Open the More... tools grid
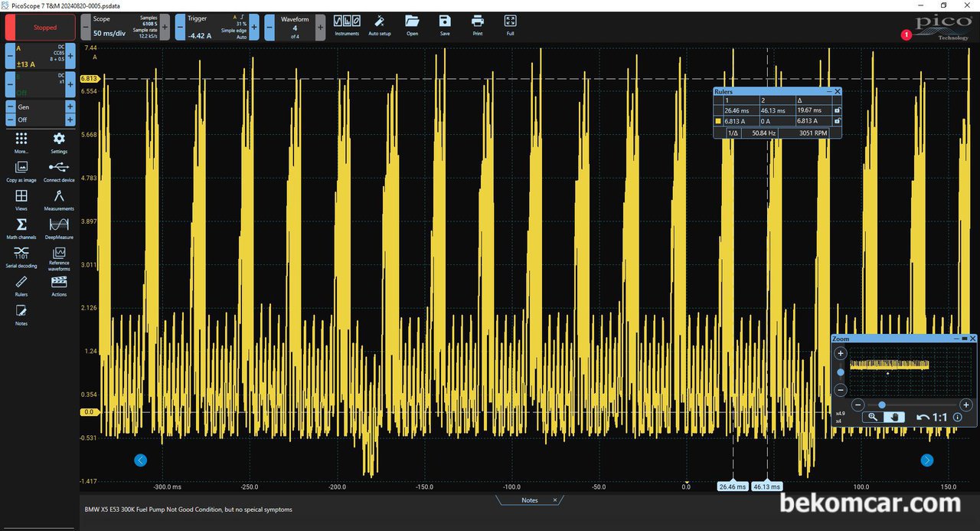The image size is (980, 531). coord(21,143)
